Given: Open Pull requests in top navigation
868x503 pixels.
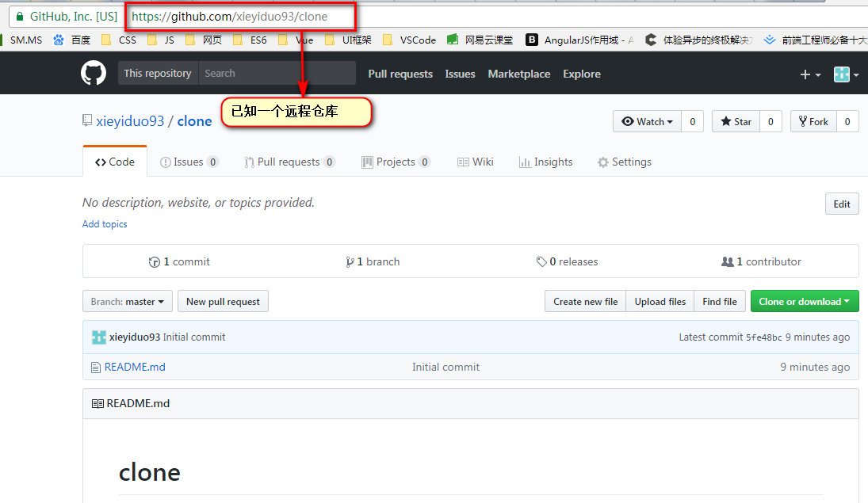Looking at the screenshot, I should [400, 74].
